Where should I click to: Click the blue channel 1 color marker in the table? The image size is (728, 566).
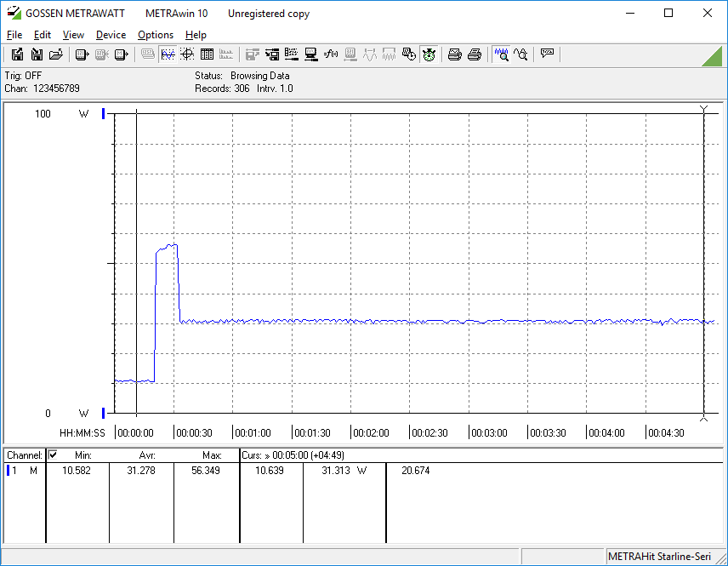(x=8, y=471)
